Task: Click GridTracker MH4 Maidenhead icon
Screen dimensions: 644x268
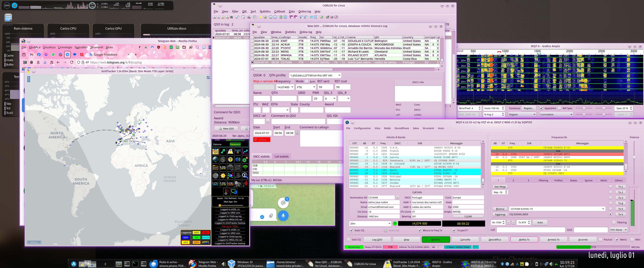Action: coord(238,151)
